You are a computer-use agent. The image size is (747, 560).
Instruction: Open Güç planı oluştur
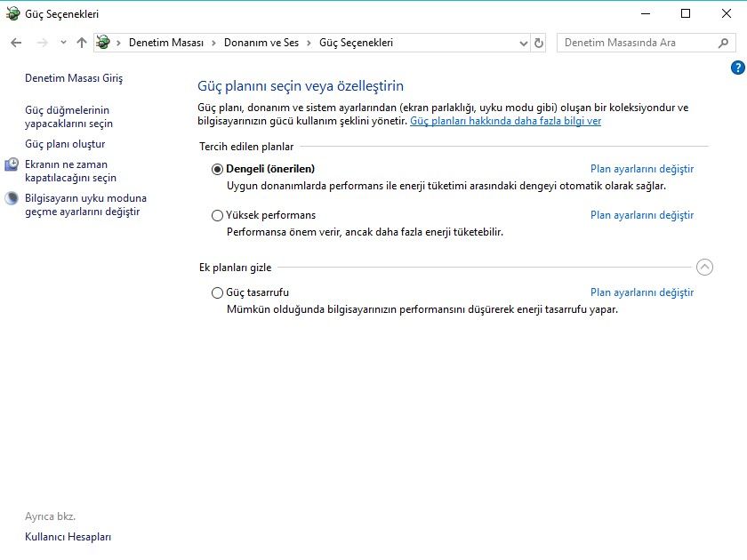(x=66, y=143)
